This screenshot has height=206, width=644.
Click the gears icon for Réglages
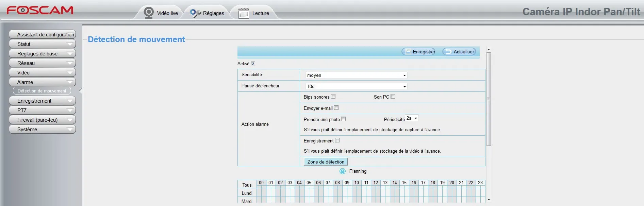pyautogui.click(x=195, y=13)
